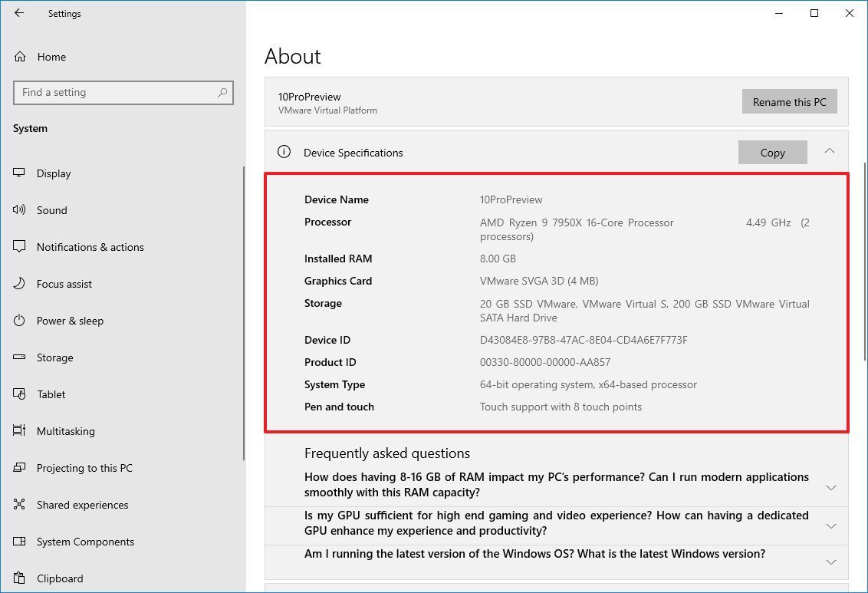Select the Tablet device icon
The image size is (868, 593).
click(x=18, y=394)
